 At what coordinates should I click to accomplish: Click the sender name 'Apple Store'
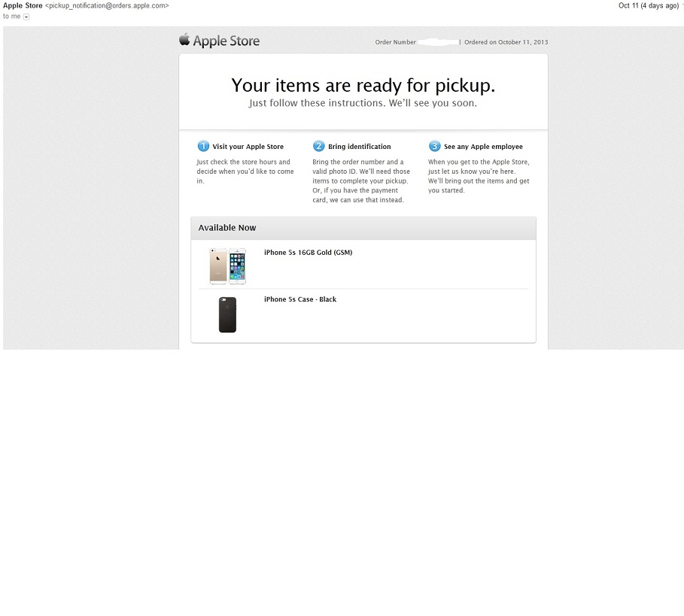tap(23, 6)
